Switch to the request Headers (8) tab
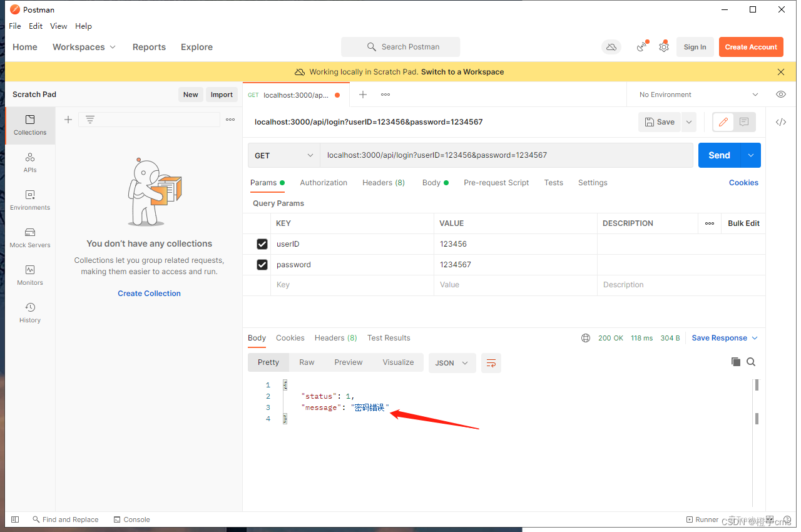Screen dimensions: 801x532 pyautogui.click(x=384, y=183)
